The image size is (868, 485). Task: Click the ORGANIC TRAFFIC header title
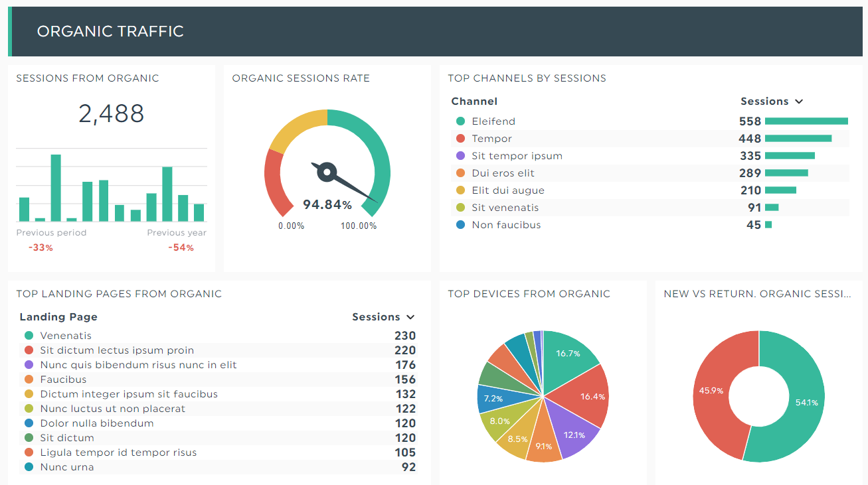110,31
